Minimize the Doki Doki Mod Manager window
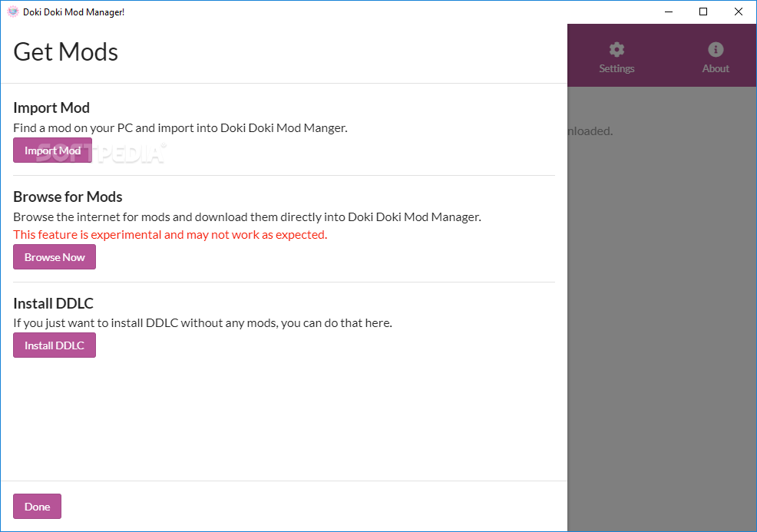This screenshot has width=757, height=532. pyautogui.click(x=669, y=12)
